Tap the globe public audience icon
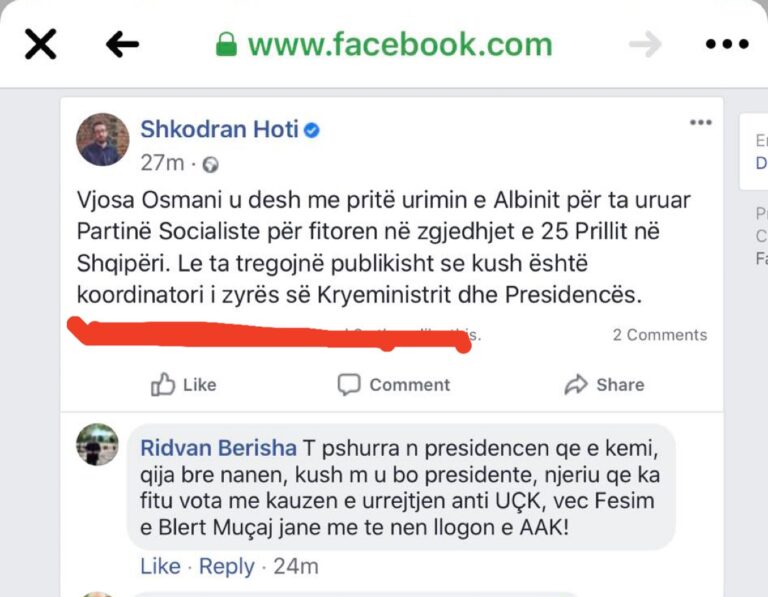 tap(210, 164)
